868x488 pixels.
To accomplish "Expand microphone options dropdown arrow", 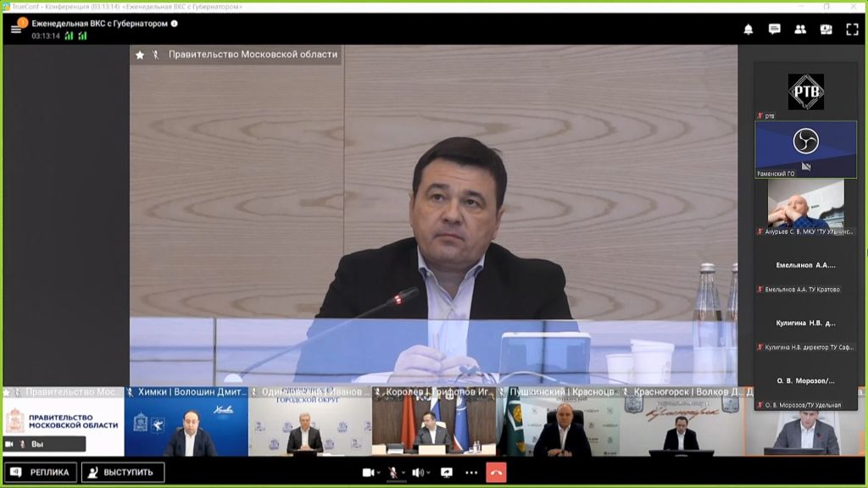I will (403, 473).
